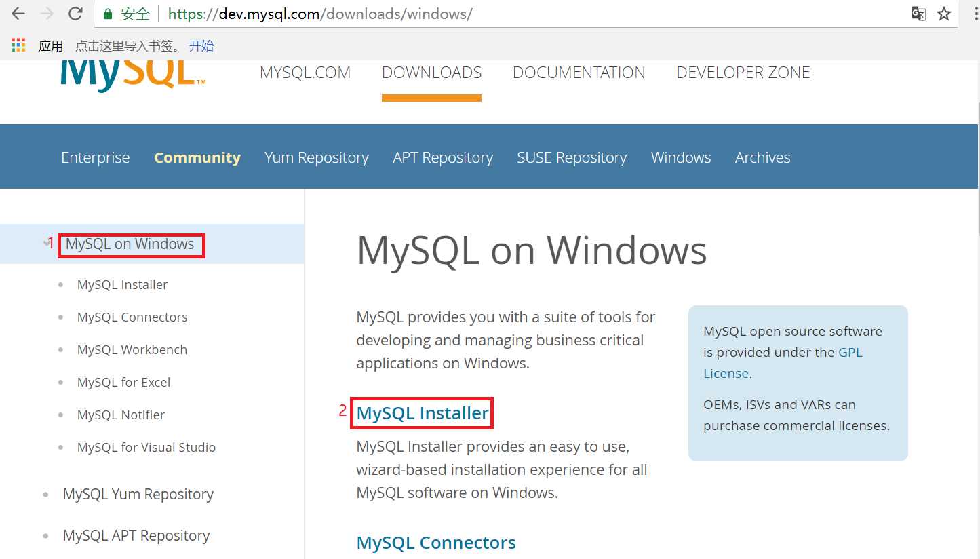Switch to the Enterprise tab
The height and width of the screenshot is (559, 980).
point(96,157)
